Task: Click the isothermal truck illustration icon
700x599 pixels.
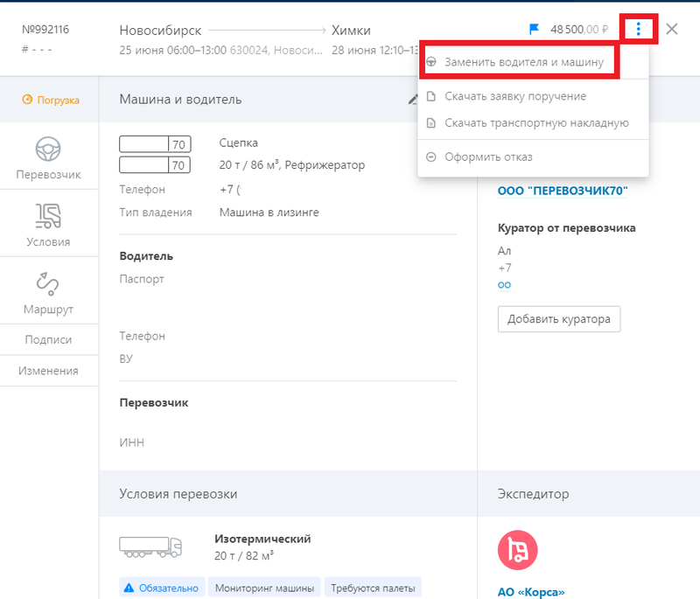Action: tap(150, 547)
